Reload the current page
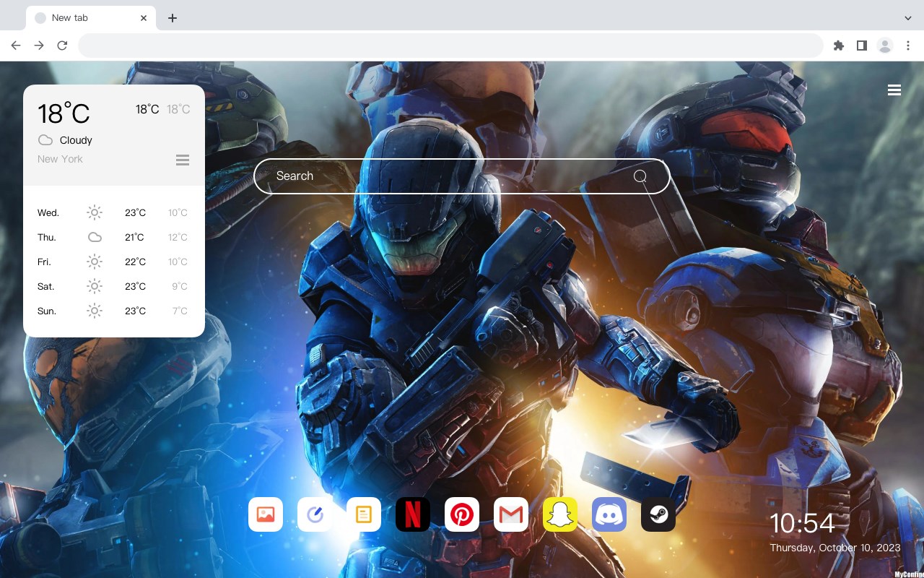Viewport: 924px width, 578px height. [x=62, y=46]
